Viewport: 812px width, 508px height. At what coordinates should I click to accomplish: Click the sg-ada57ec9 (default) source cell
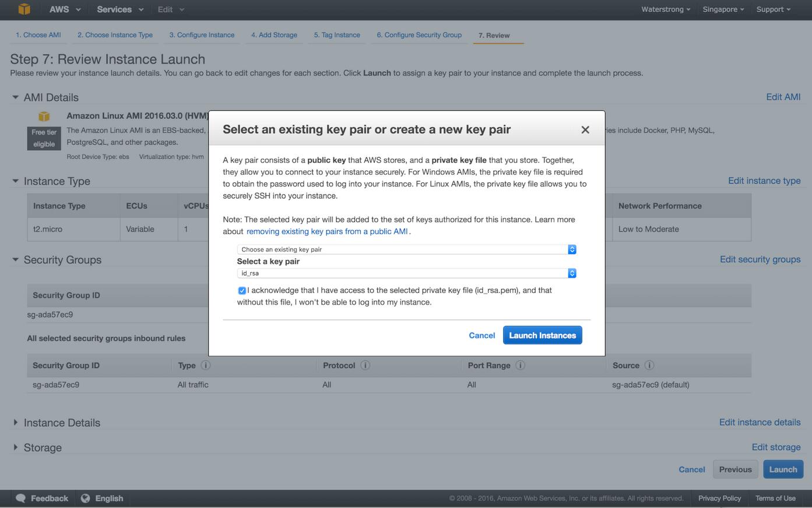[651, 384]
